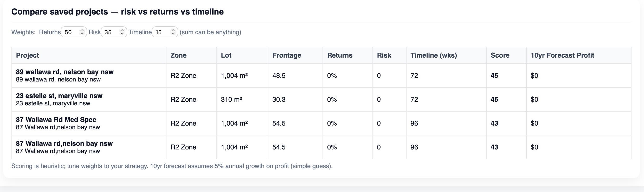Click the Risk weight input field
The image size is (644, 192).
(x=114, y=32)
